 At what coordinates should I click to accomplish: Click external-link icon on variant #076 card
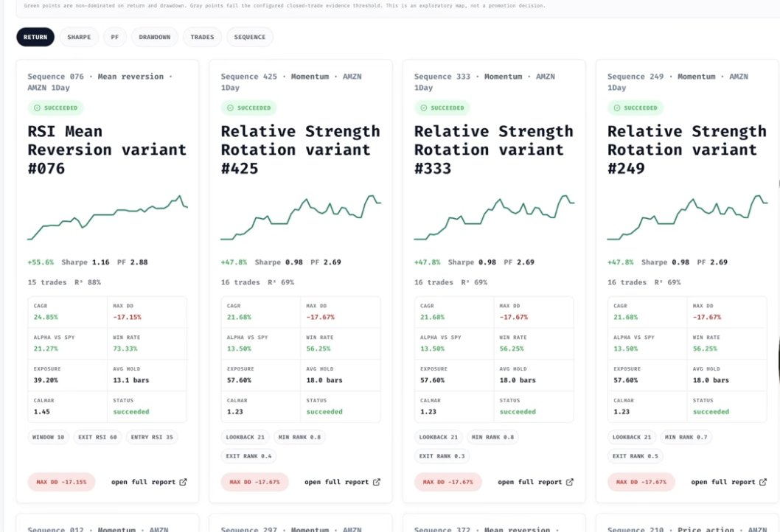[183, 482]
